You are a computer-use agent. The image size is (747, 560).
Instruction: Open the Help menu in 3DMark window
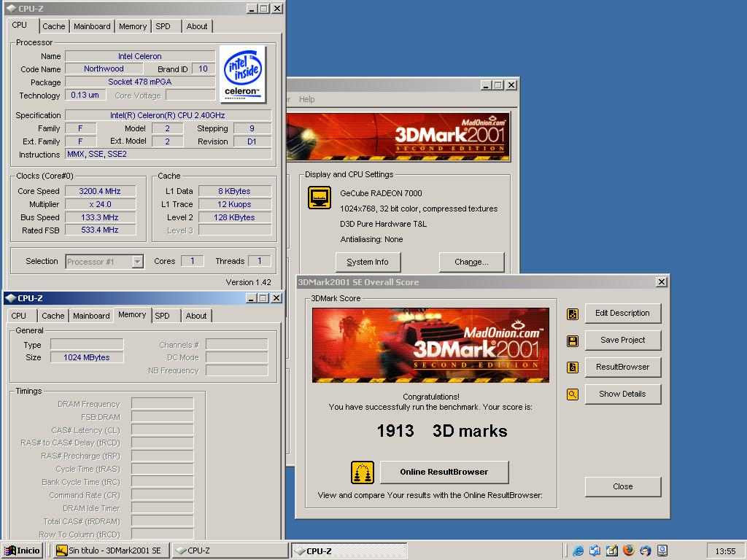(307, 99)
